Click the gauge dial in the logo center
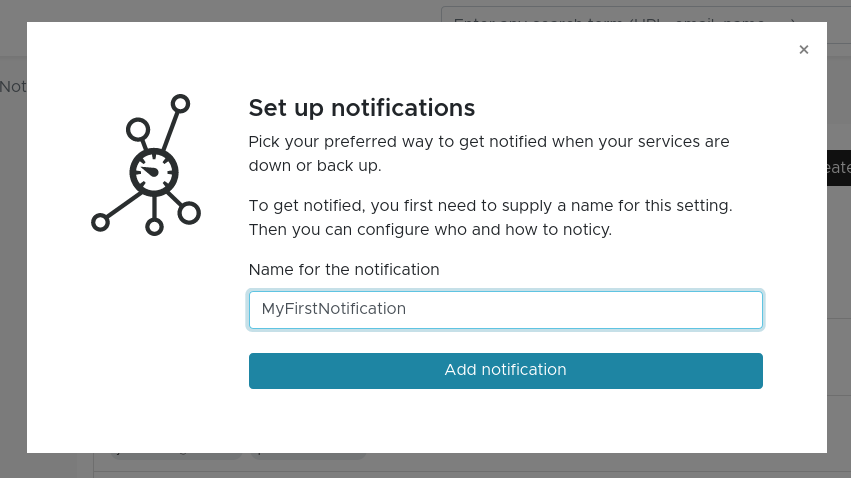This screenshot has width=851, height=478. tap(153, 172)
